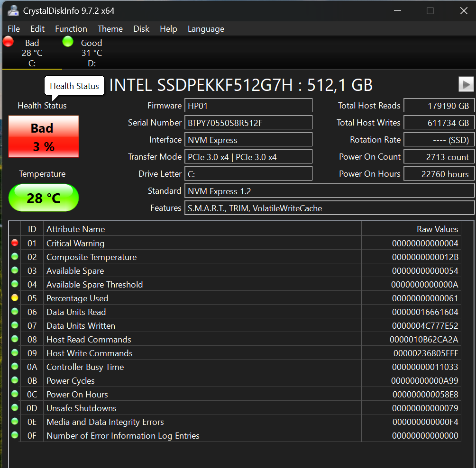Click green dot beside Composite Temperature
Image resolution: width=476 pixels, height=468 pixels.
(15, 257)
